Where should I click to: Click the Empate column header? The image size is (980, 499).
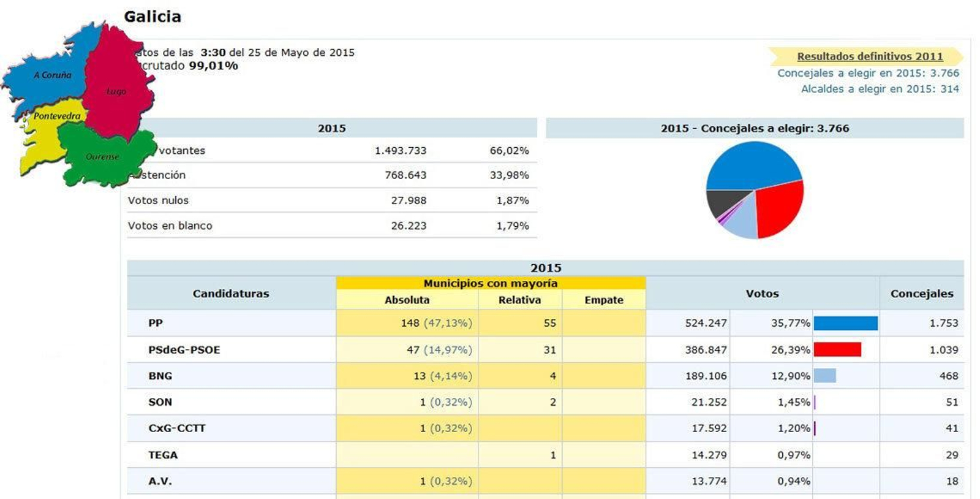coord(603,300)
